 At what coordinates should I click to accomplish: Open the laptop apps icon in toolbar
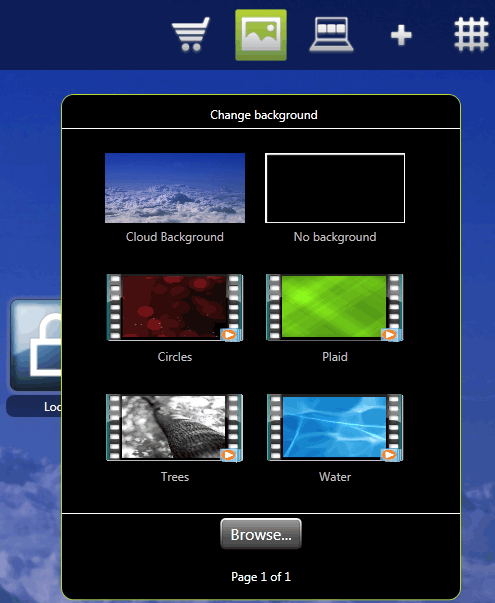[332, 34]
